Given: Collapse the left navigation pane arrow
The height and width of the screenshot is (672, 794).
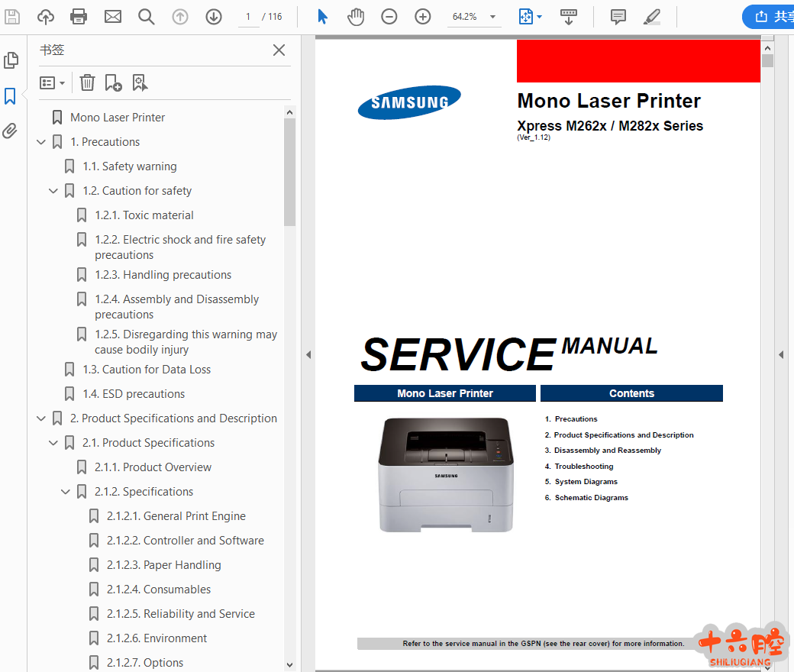Looking at the screenshot, I should click(308, 354).
